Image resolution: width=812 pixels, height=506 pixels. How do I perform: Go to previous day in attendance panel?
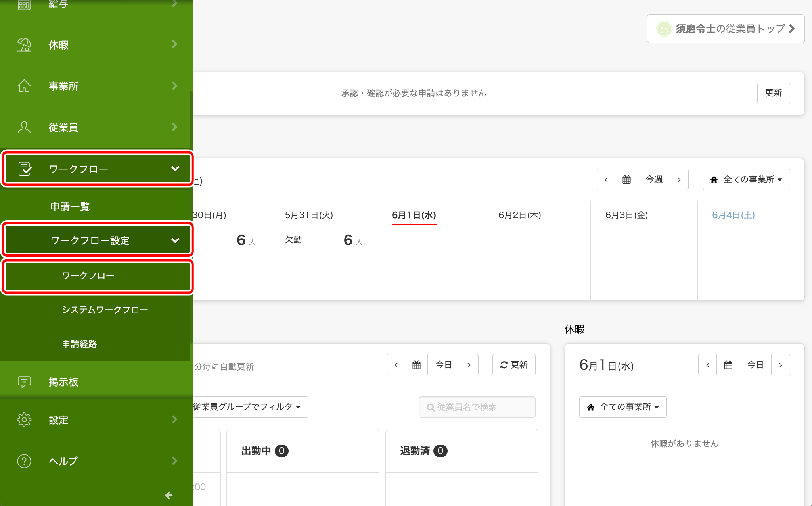396,365
